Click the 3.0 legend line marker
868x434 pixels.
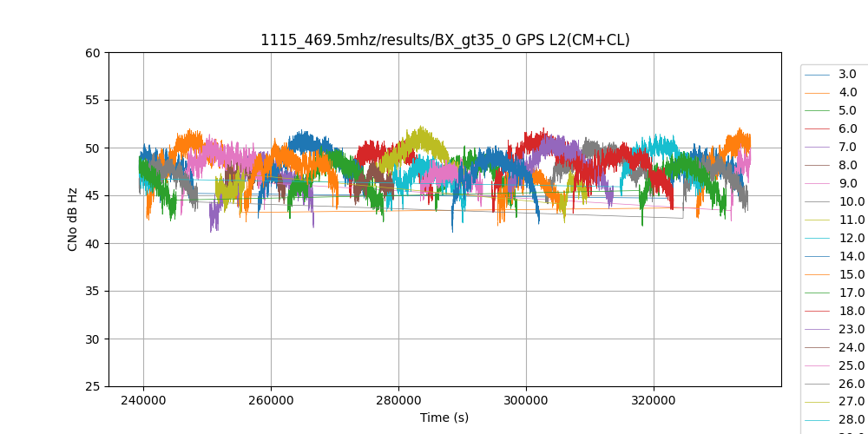pos(819,75)
